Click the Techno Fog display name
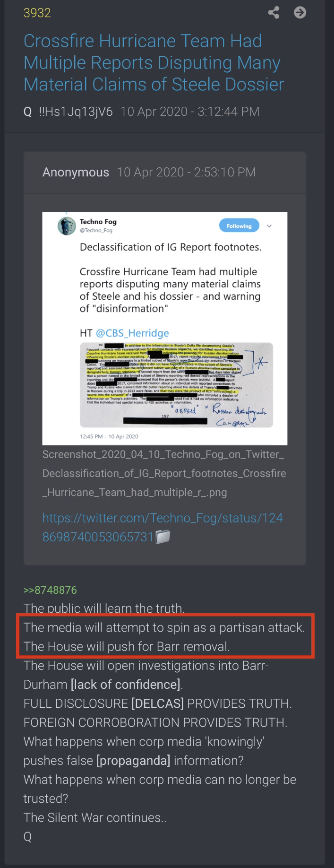This screenshot has height=868, width=334. 98,222
